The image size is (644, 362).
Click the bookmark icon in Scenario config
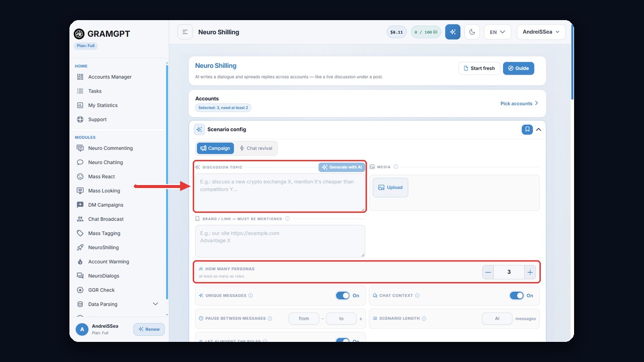(527, 129)
